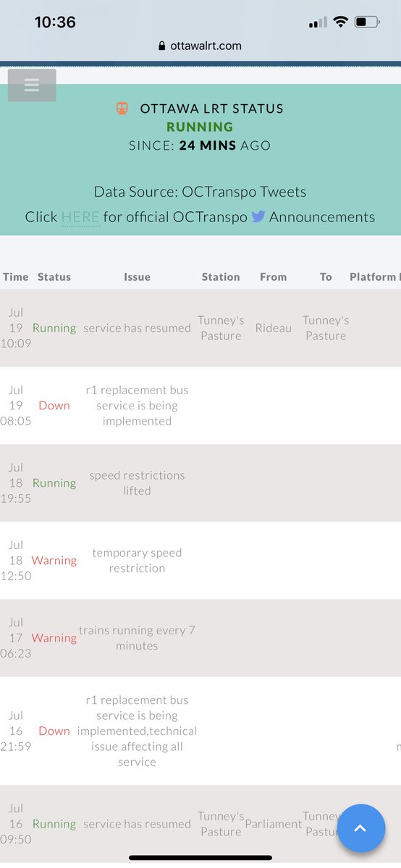
Task: Tap the battery indicator in status bar
Action: coord(368,22)
